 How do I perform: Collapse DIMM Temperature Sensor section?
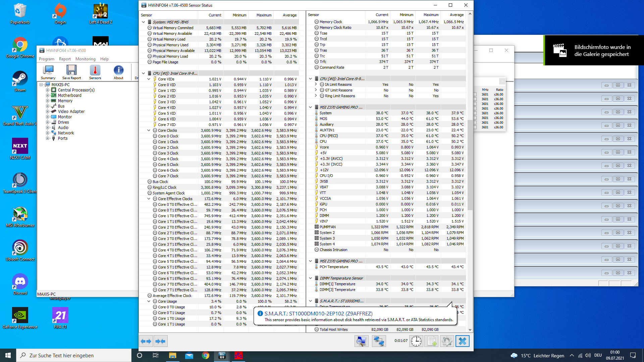coord(311,278)
